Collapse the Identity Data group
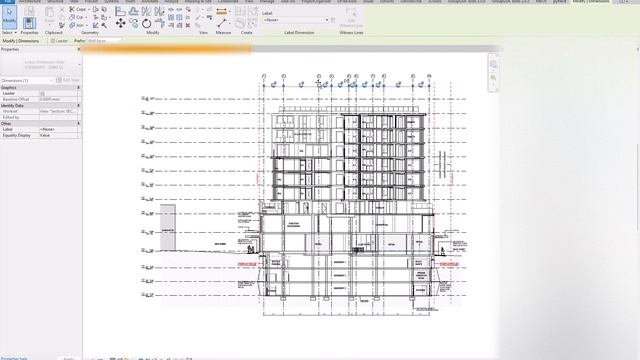Screen dimensions: 640x360 point(78,105)
